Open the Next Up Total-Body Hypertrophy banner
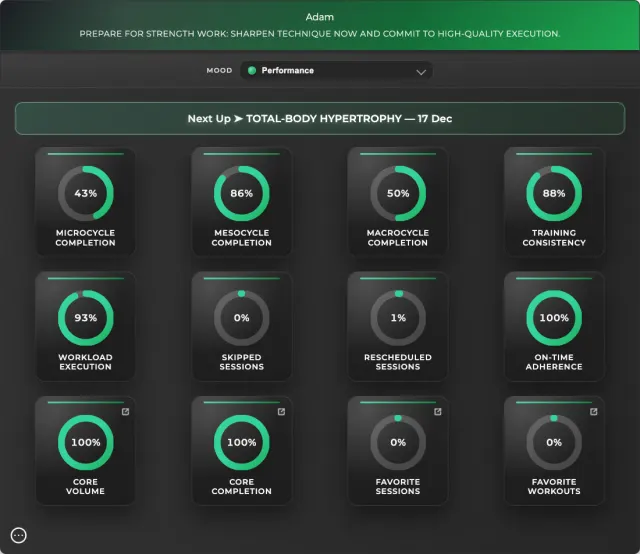Viewport: 640px width, 554px height. 320,118
